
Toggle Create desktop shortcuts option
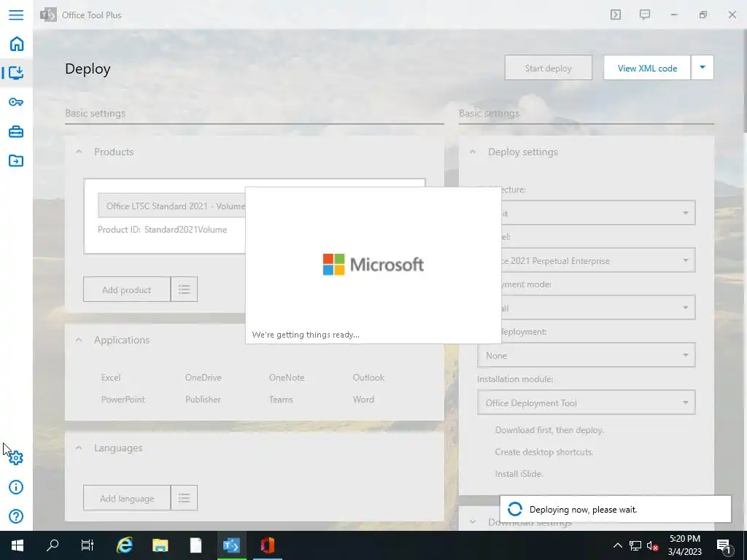(543, 452)
